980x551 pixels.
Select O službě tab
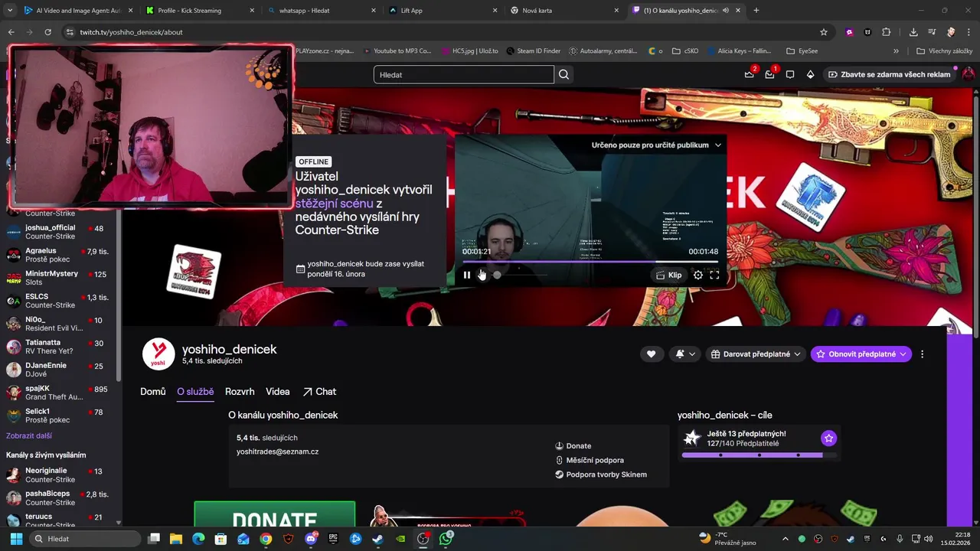click(195, 391)
